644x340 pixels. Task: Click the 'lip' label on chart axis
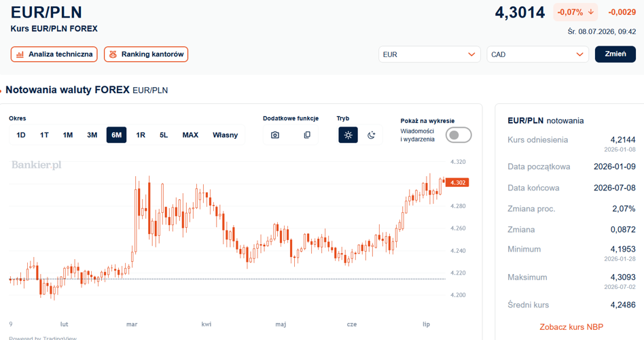click(427, 324)
